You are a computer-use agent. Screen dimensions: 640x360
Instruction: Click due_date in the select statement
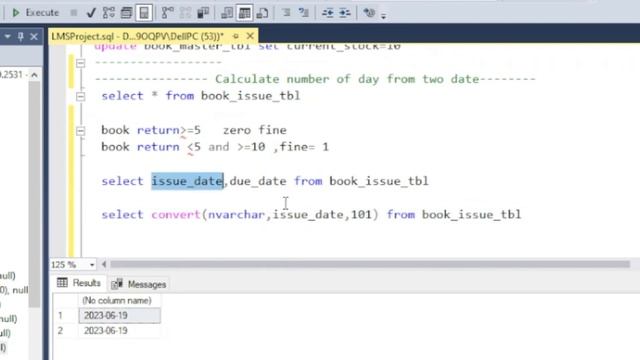pyautogui.click(x=258, y=181)
